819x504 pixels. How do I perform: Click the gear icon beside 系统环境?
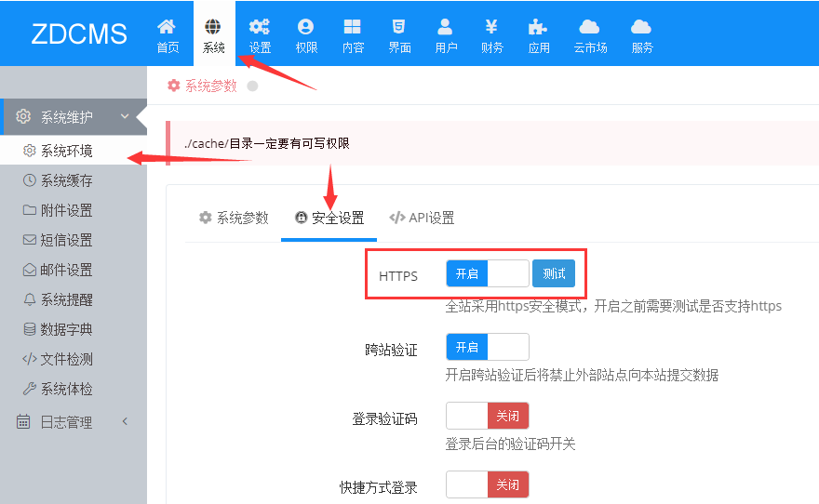tap(30, 151)
